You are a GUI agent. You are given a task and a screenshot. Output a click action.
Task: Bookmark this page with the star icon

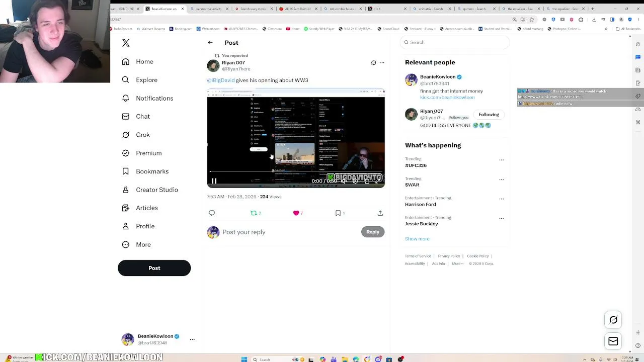tap(532, 20)
